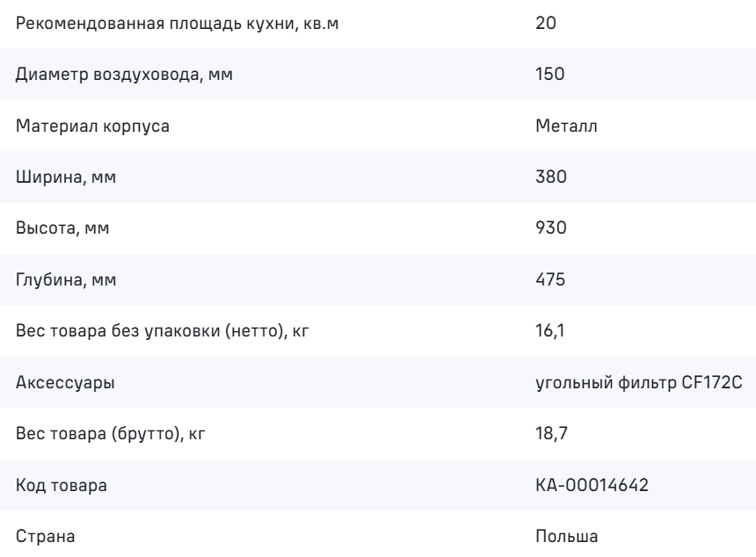Screen dimensions: 756x557
Task: Select the 'Металл' material value
Action: 566,126
